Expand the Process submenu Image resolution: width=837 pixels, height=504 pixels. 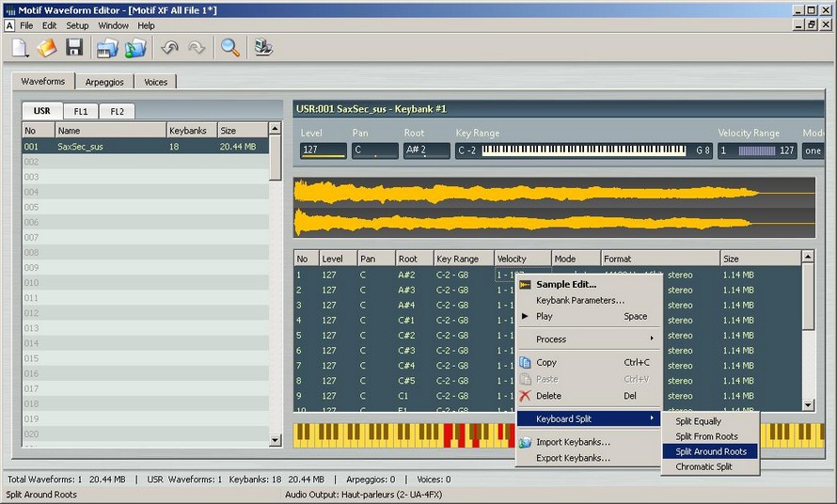pos(592,339)
